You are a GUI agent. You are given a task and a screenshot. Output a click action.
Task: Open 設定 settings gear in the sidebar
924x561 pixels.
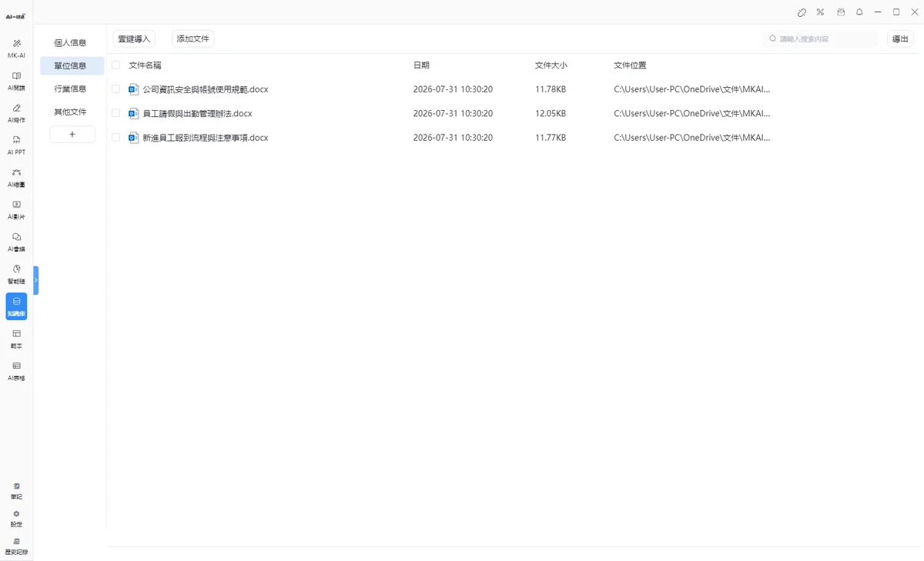[x=16, y=519]
